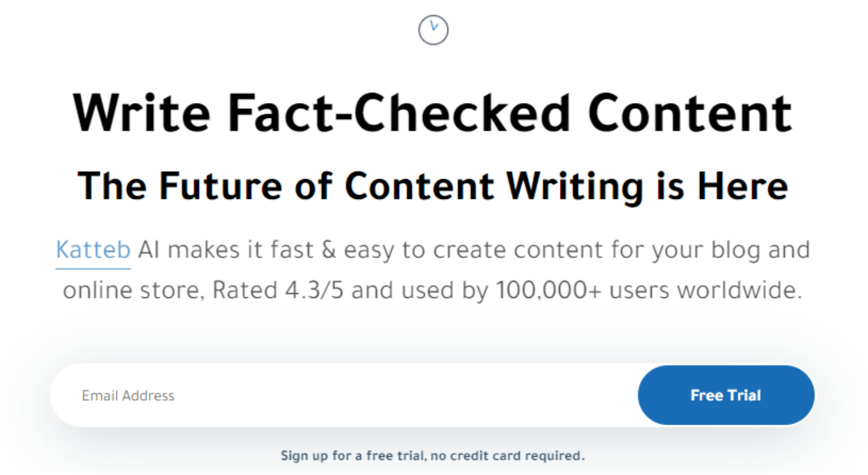Open the Katteb hyperlink
The width and height of the screenshot is (868, 475).
pyautogui.click(x=93, y=250)
